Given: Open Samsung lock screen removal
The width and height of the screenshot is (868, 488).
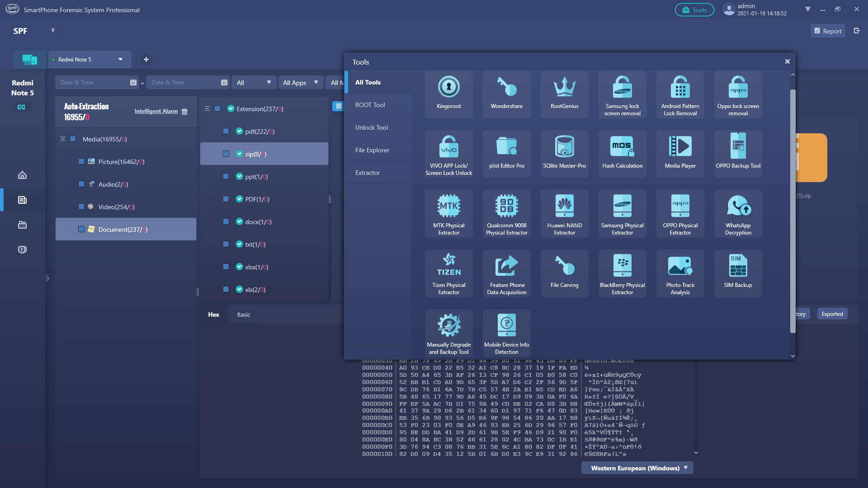Looking at the screenshot, I should click(622, 94).
